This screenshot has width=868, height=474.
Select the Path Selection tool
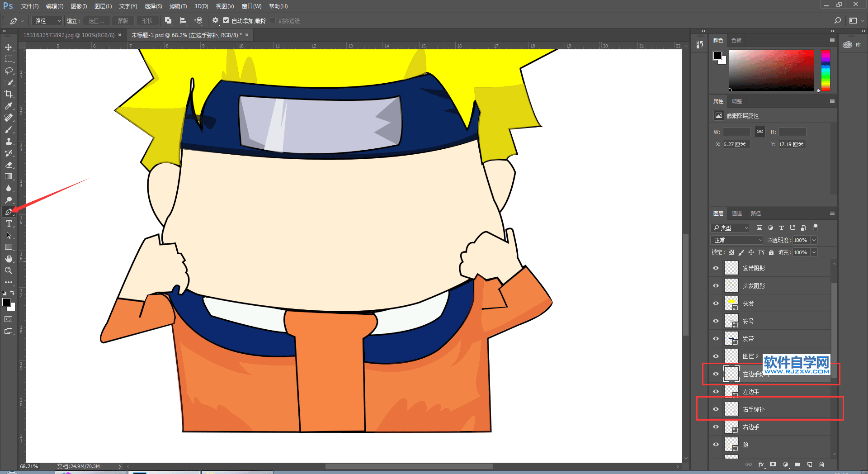(9, 235)
